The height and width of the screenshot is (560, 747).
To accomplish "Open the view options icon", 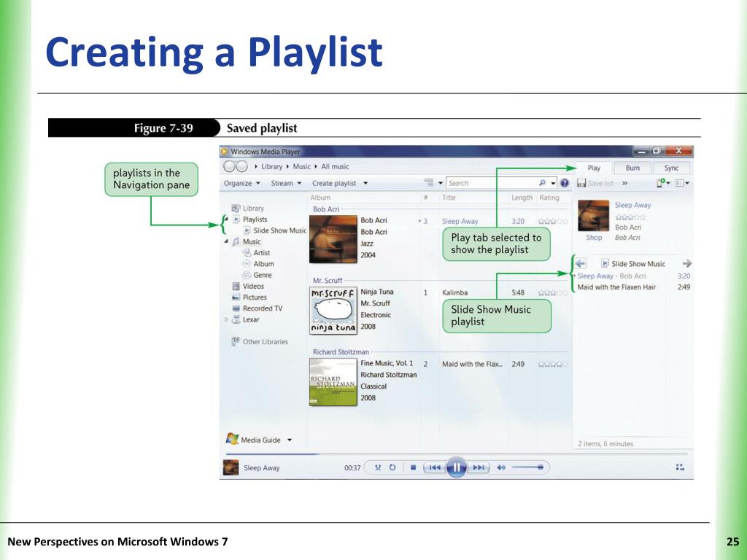I will coord(429,183).
